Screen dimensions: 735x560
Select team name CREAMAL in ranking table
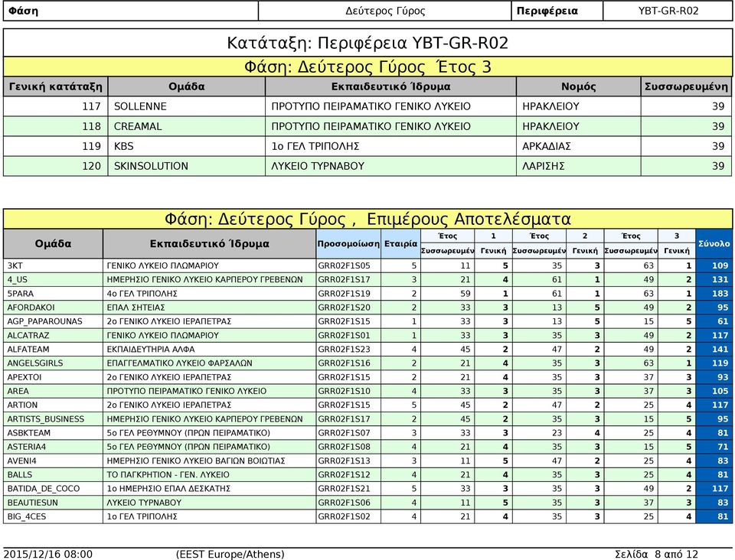[138, 126]
